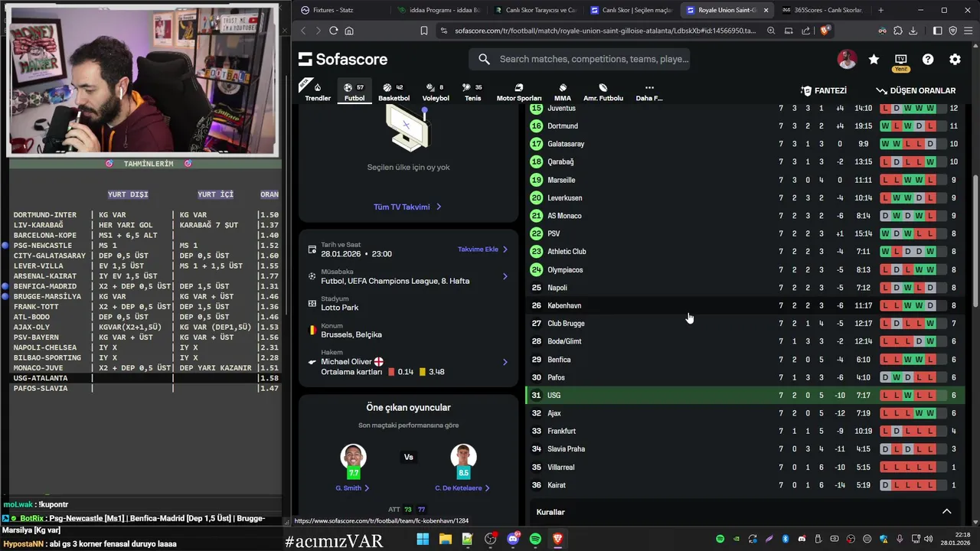The image size is (980, 551).
Task: Open the Amr. Futbolu category
Action: click(603, 92)
